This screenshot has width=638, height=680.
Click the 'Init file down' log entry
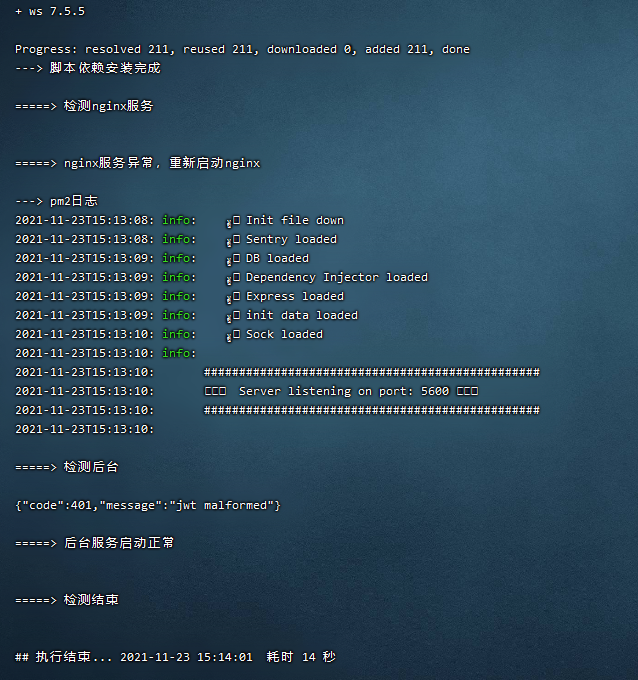point(295,220)
